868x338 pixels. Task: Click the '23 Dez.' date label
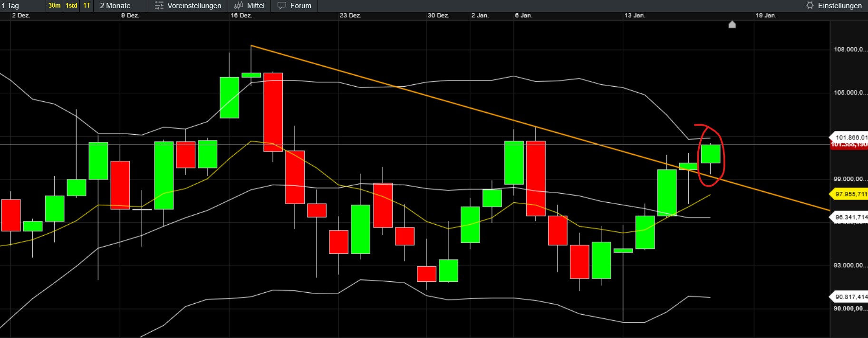click(x=350, y=16)
